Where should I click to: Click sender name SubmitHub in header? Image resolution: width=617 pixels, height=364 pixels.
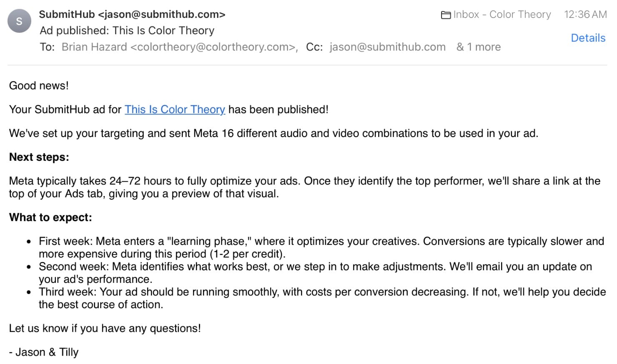pos(67,15)
